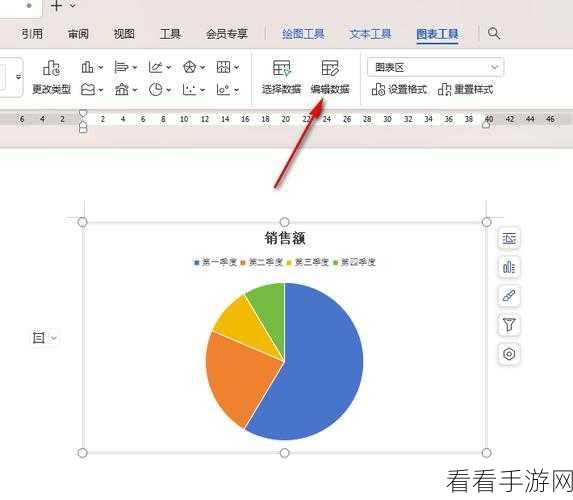Expand the chart styles gallery arrow
This screenshot has height=500, width=573.
(x=19, y=77)
